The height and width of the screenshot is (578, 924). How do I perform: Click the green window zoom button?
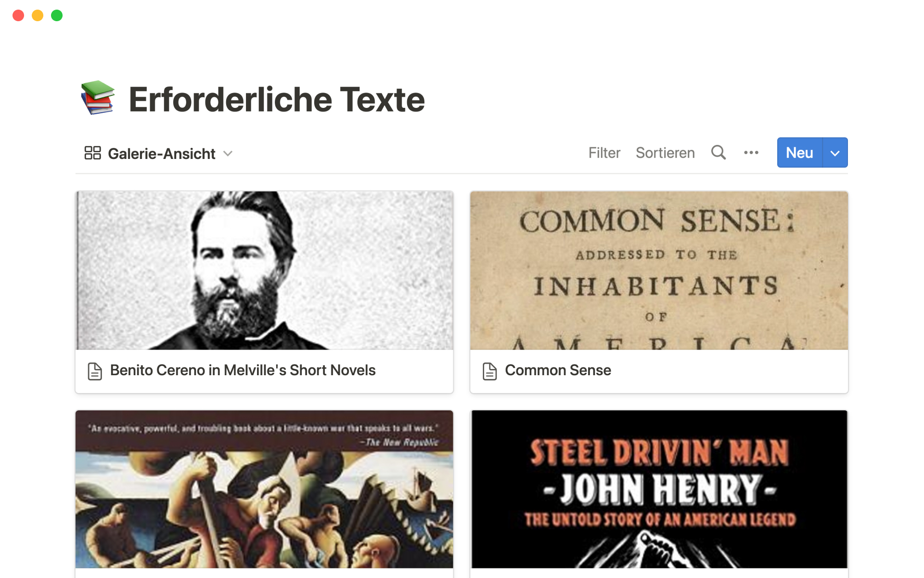57,15
